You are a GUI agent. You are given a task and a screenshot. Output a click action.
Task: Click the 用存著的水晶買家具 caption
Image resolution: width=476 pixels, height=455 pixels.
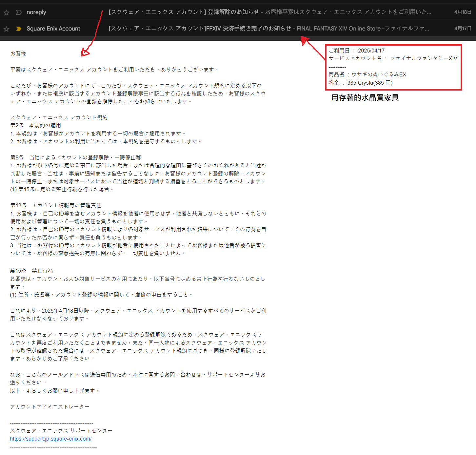[x=365, y=97]
